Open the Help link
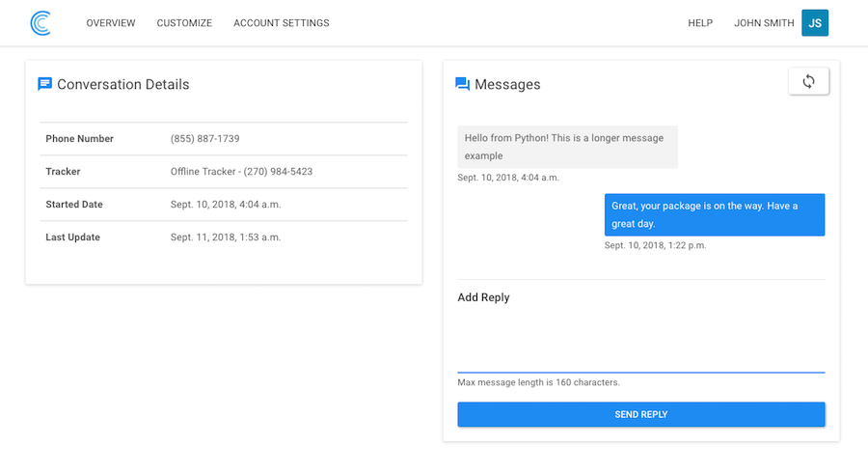 pos(700,23)
